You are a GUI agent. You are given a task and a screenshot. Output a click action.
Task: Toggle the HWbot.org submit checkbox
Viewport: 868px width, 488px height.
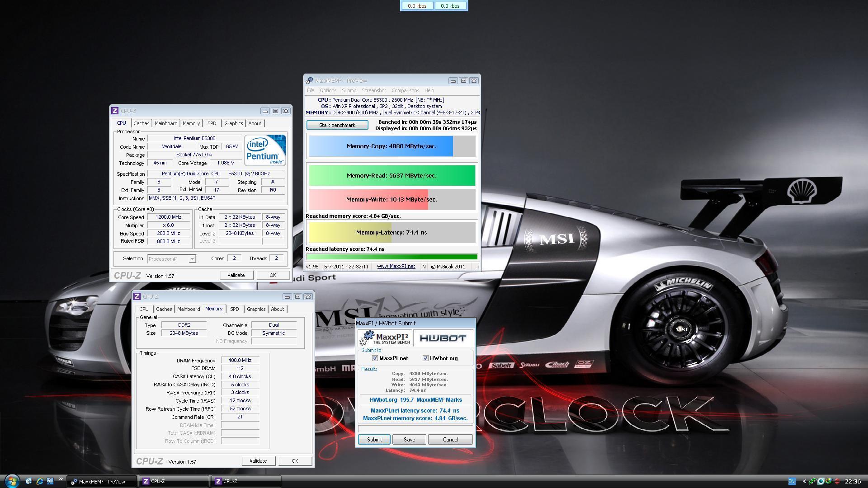click(425, 358)
